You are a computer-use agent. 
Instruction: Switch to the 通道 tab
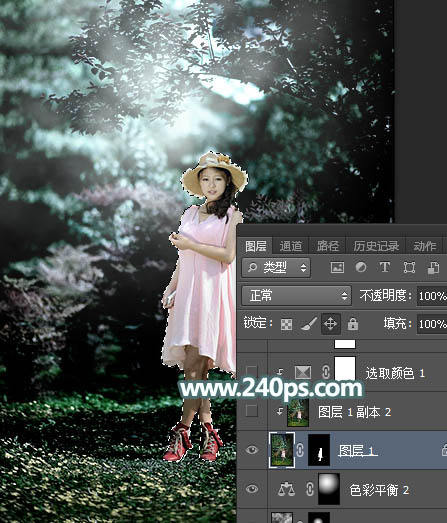coord(291,246)
